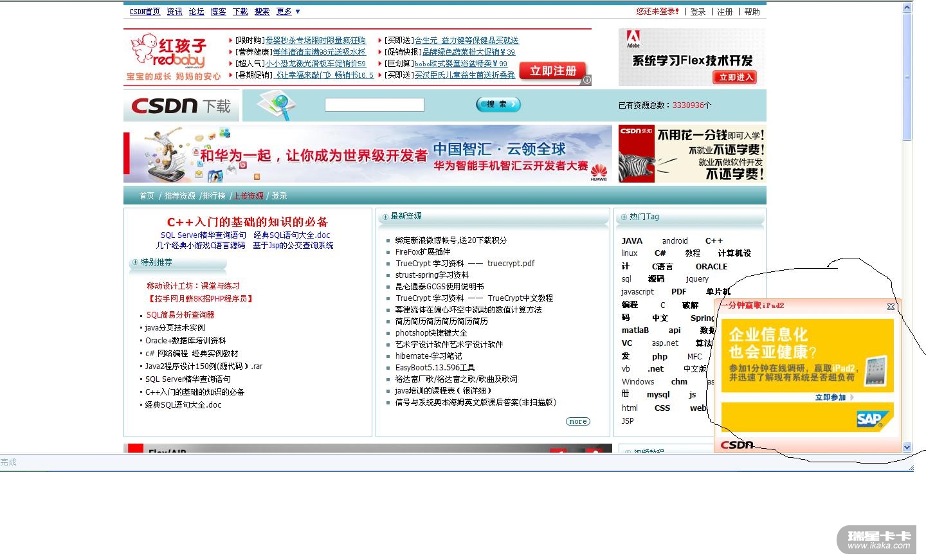
Task: Open FireFox扩展插件 resource
Action: (423, 252)
